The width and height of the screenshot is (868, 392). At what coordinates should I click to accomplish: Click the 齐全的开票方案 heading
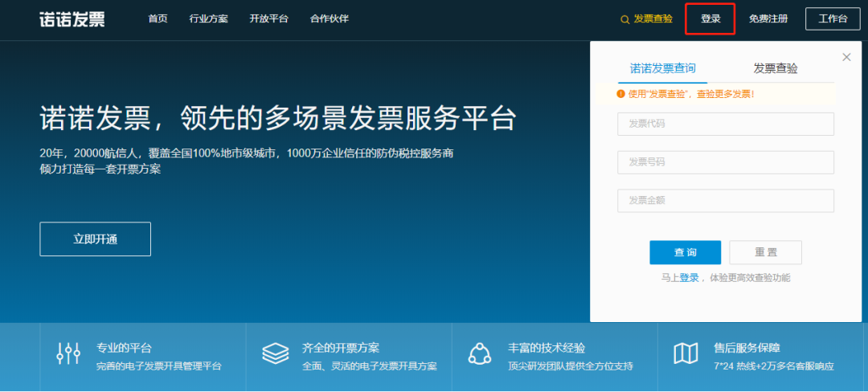[x=341, y=349]
